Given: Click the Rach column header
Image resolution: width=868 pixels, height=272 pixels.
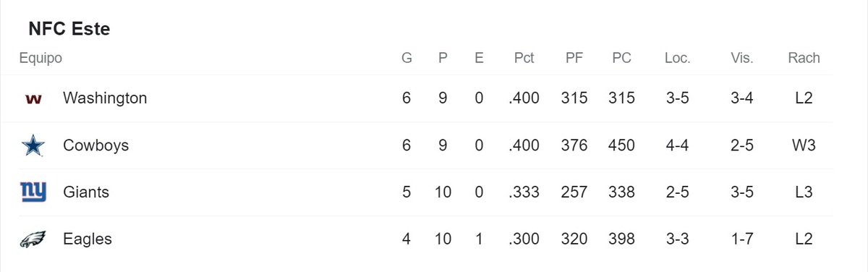Looking at the screenshot, I should [x=804, y=59].
